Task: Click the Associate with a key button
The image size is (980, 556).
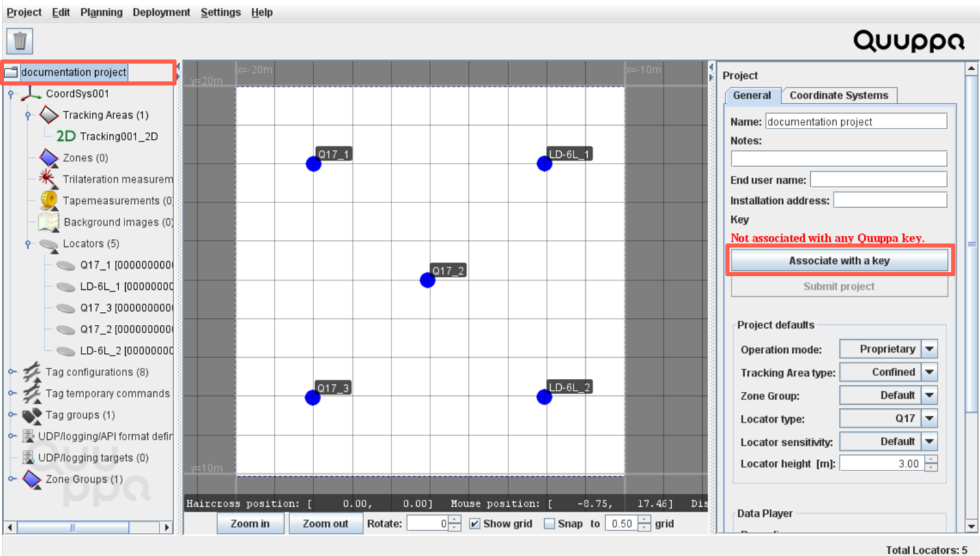Action: coord(839,261)
